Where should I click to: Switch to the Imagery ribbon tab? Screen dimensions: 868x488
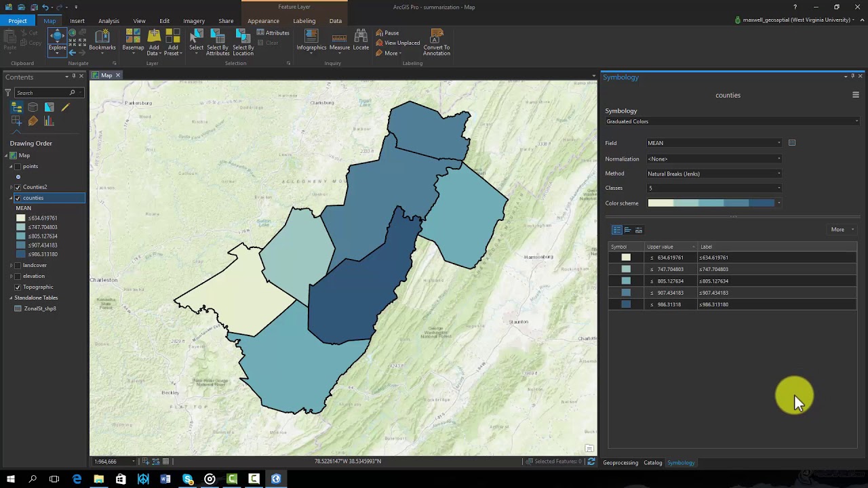[x=194, y=21]
